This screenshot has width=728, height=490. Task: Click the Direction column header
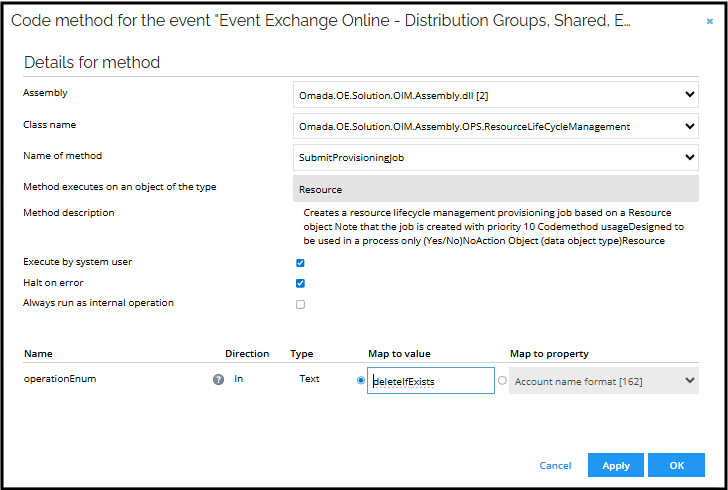point(247,353)
